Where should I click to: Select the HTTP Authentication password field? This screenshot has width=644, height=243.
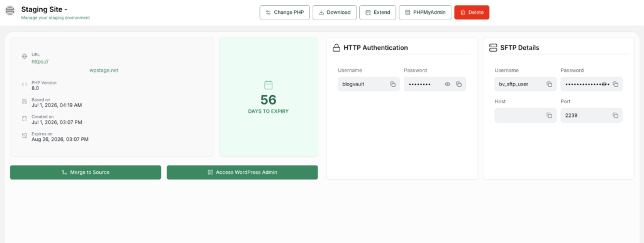435,84
